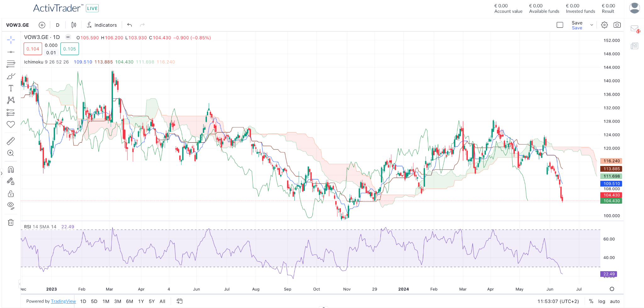Switch to the 6M time range
Screen dimensions: 644x308
pos(129,301)
